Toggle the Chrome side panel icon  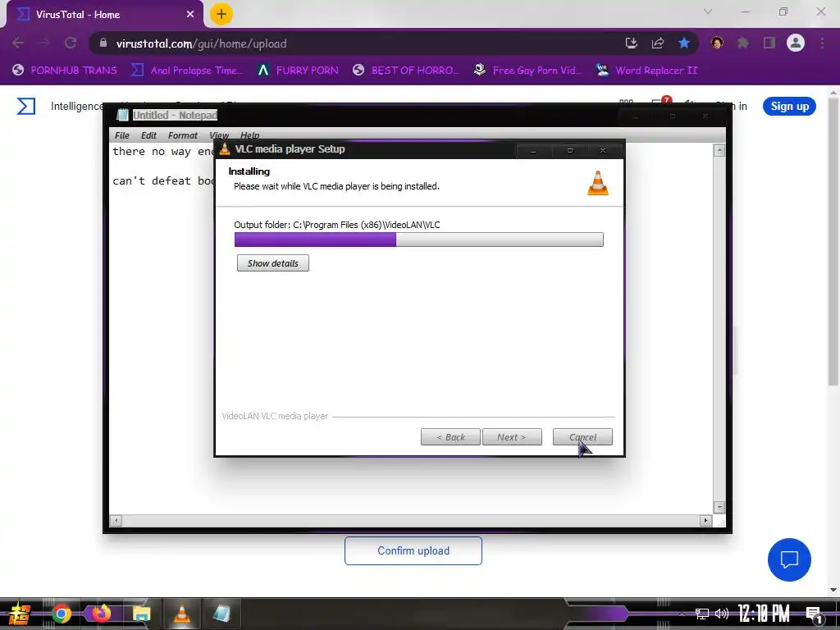769,43
